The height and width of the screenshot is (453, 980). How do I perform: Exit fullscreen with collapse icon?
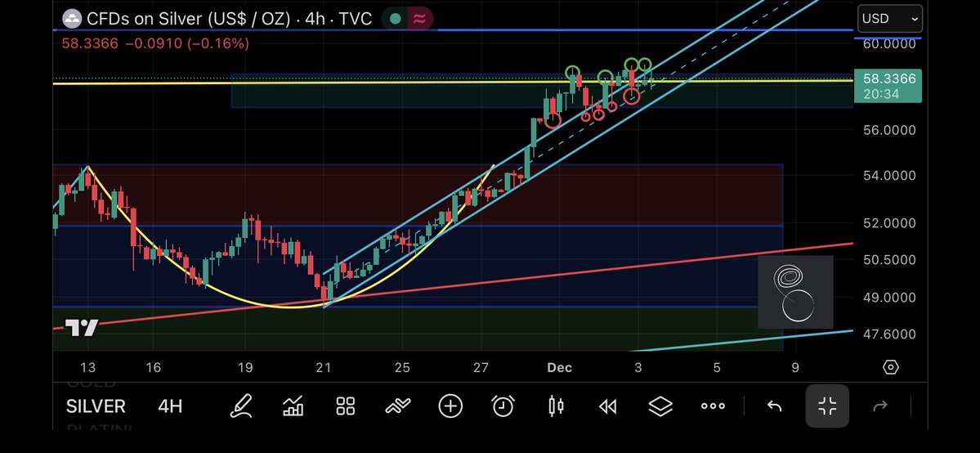pos(827,406)
